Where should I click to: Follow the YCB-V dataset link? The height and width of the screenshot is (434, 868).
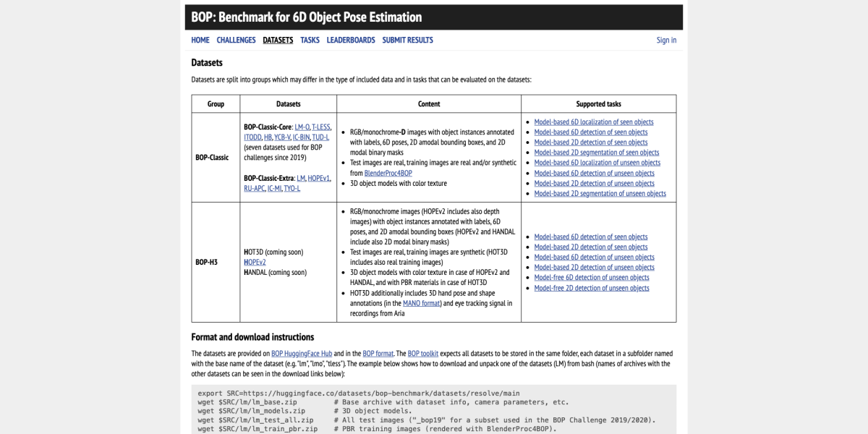(282, 137)
